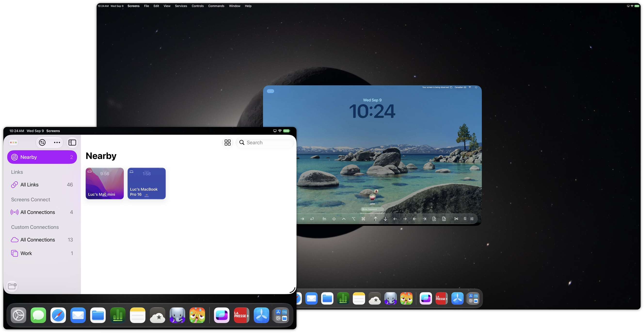
Task: Click the right arrow key in session toolbar
Action: pos(405,219)
